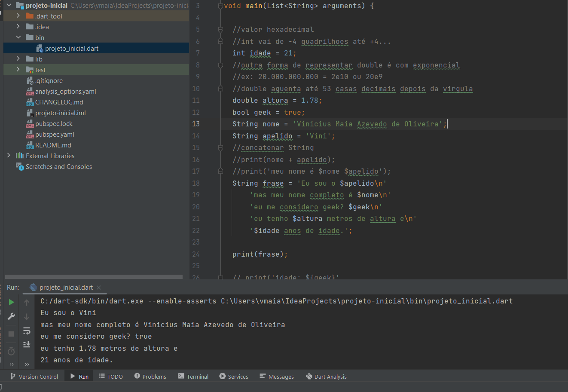Click console output '21 anos de idade.'

[x=76, y=360]
